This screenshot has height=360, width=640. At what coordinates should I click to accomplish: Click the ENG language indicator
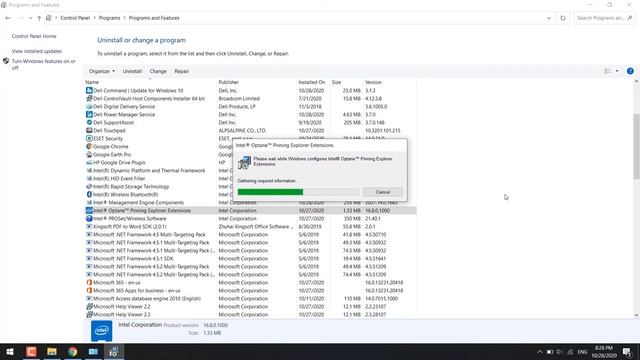582,352
